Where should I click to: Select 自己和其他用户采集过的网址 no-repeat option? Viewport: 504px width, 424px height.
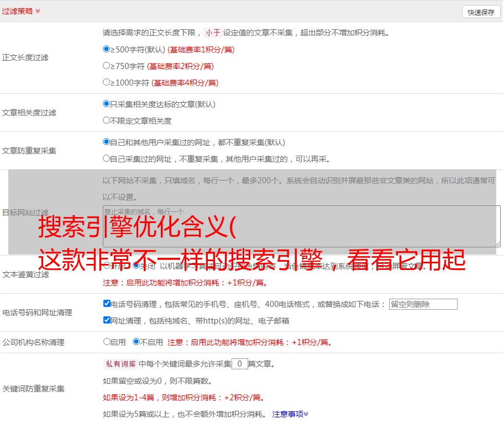pos(107,142)
